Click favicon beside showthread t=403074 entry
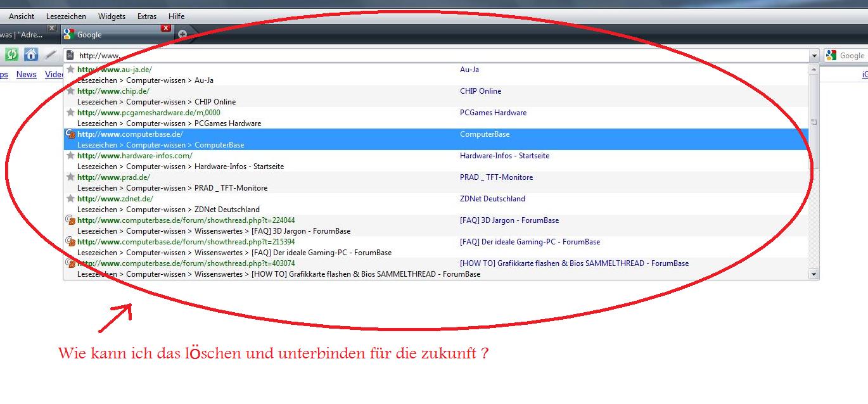The height and width of the screenshot is (404, 868). 70,263
